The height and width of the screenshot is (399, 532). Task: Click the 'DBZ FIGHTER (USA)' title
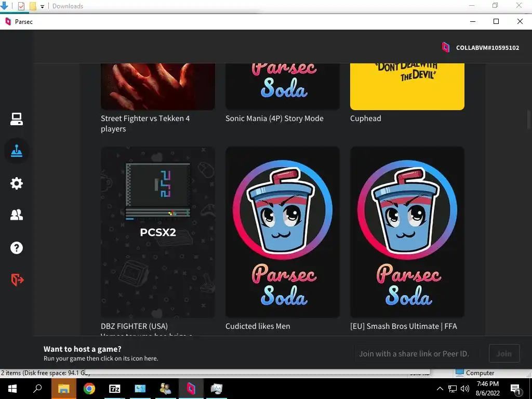click(x=134, y=326)
